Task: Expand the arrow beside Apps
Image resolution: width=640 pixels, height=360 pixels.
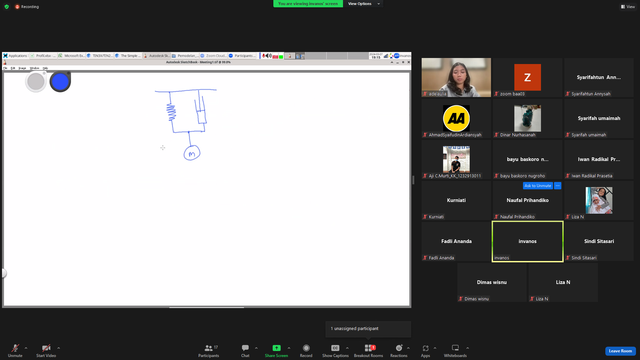Action: 435,348
